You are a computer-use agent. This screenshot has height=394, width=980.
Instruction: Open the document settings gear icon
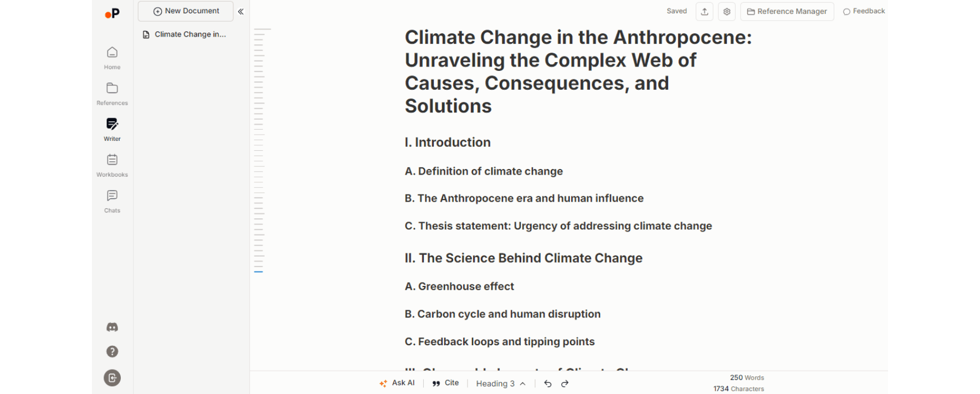point(727,12)
